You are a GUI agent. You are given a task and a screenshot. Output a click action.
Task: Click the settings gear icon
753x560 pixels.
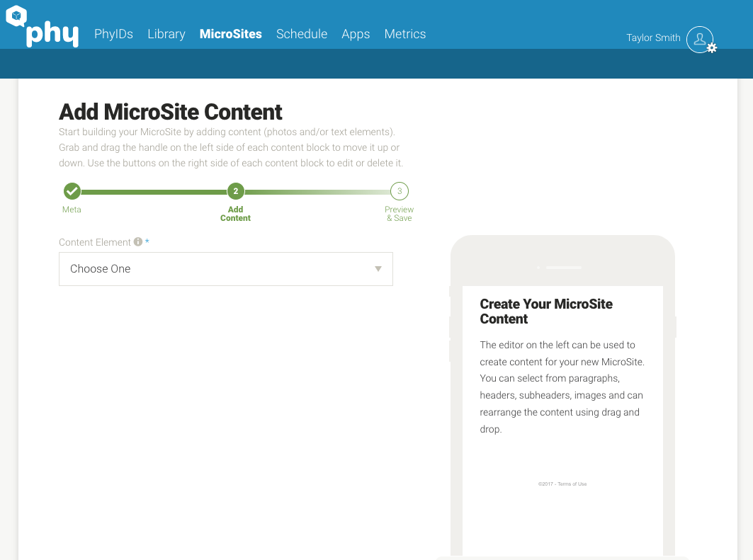click(712, 48)
